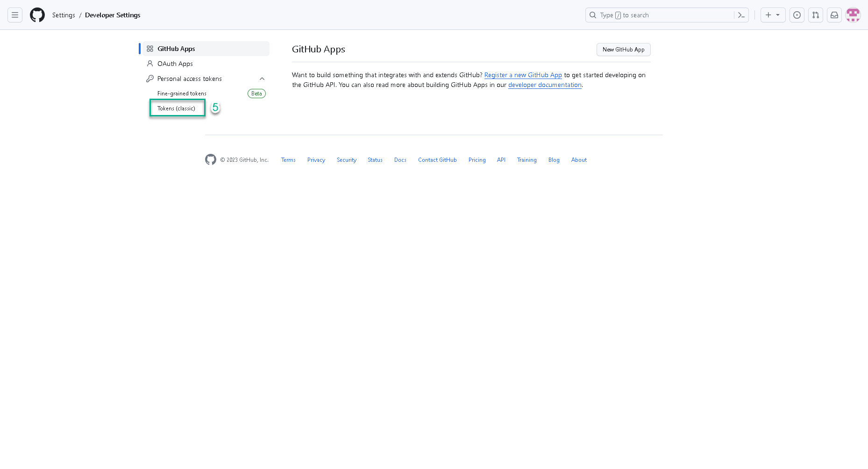The image size is (868, 469).
Task: Expand Fine-grained tokens option
Action: click(x=182, y=93)
